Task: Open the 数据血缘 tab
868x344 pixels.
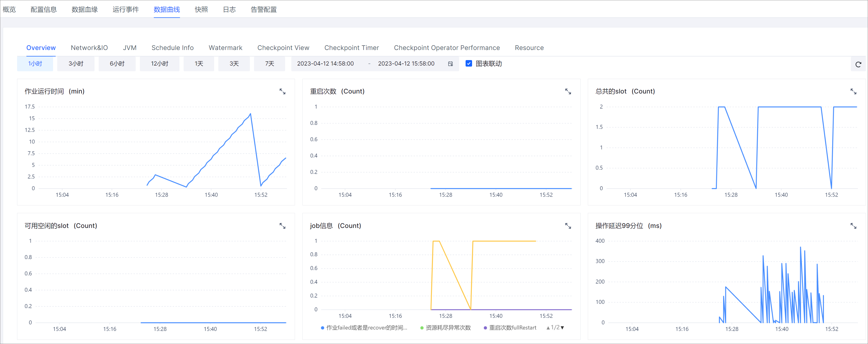Action: point(85,9)
